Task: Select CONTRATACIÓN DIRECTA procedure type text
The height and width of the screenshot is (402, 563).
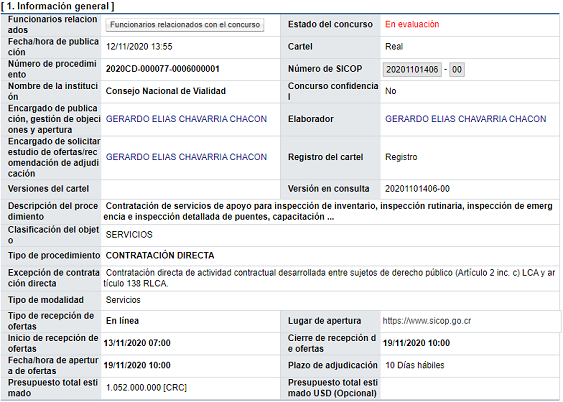Action: coord(160,255)
